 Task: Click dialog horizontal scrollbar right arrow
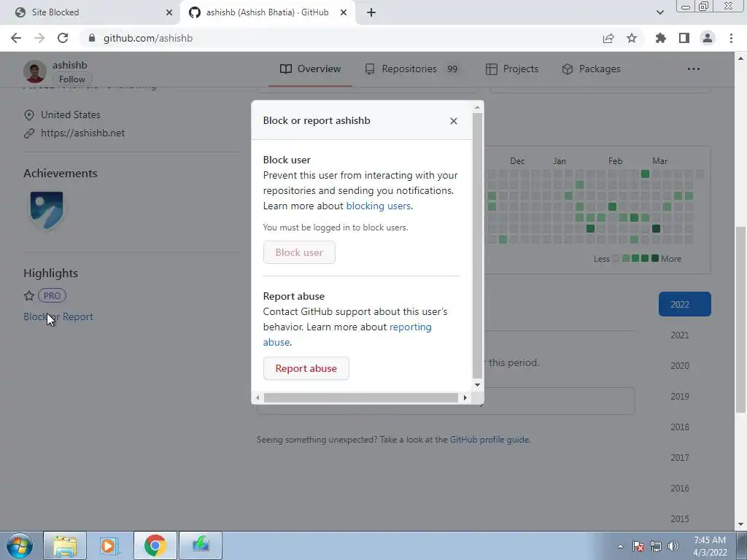(465, 397)
